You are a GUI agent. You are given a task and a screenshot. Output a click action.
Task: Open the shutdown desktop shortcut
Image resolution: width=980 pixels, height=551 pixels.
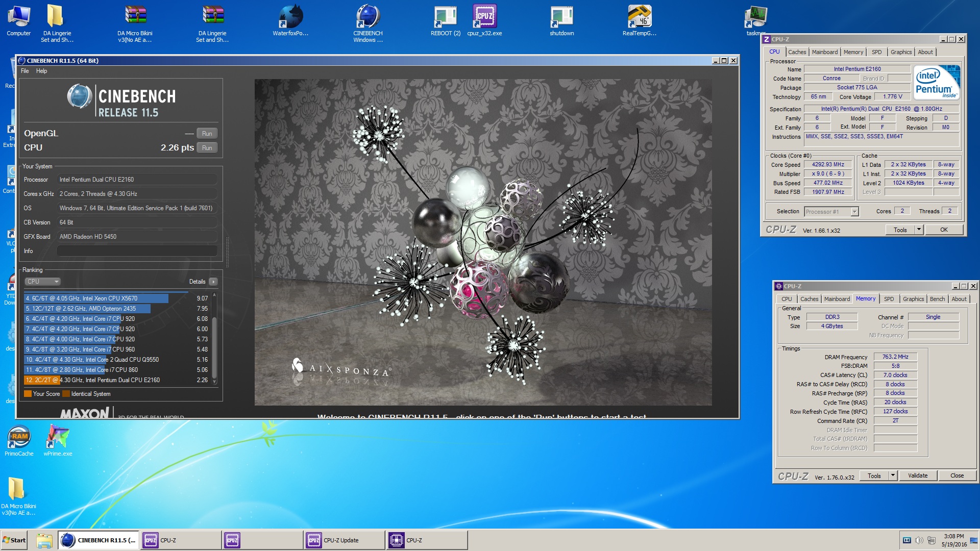coord(561,20)
